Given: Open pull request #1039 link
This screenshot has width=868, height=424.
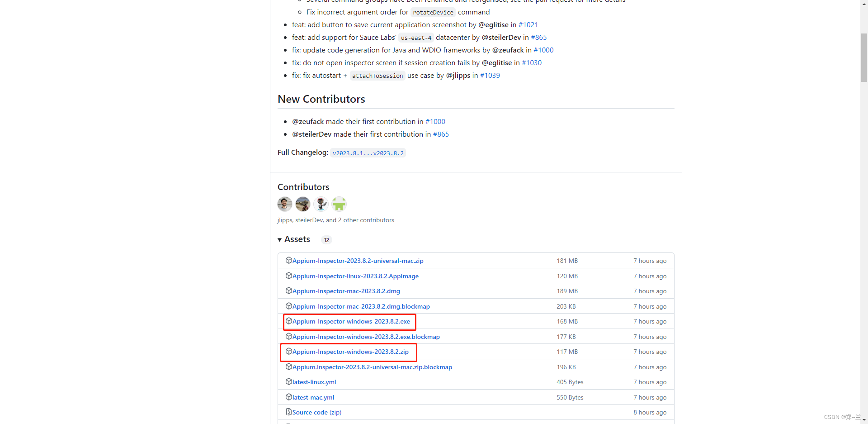Looking at the screenshot, I should [x=490, y=76].
